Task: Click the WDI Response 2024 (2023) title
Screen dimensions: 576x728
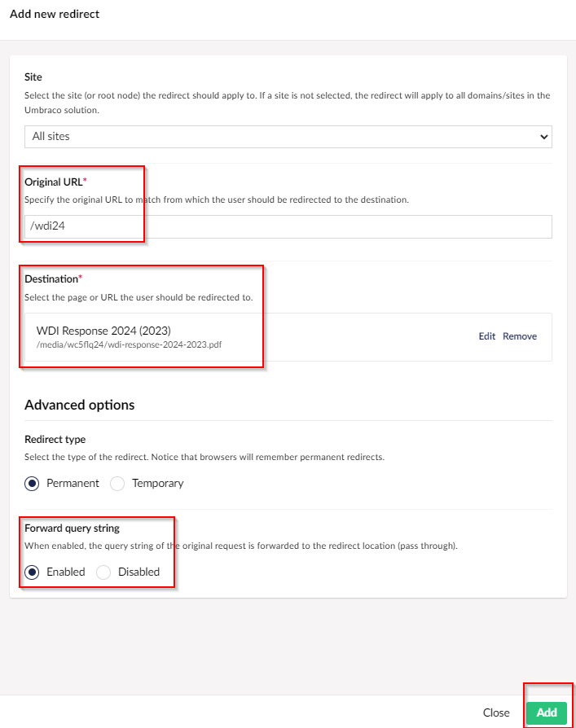Action: tap(103, 331)
